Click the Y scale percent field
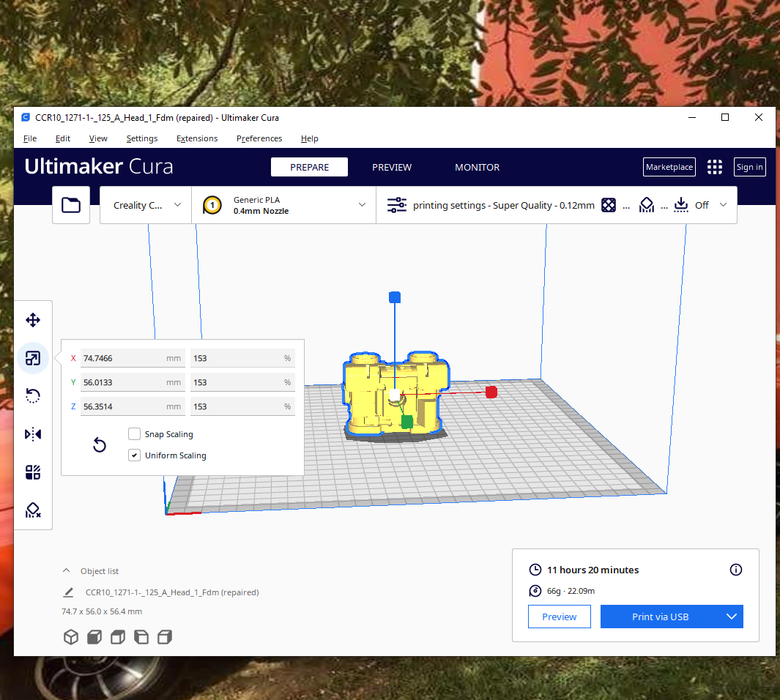Viewport: 780px width, 700px height. (x=242, y=382)
